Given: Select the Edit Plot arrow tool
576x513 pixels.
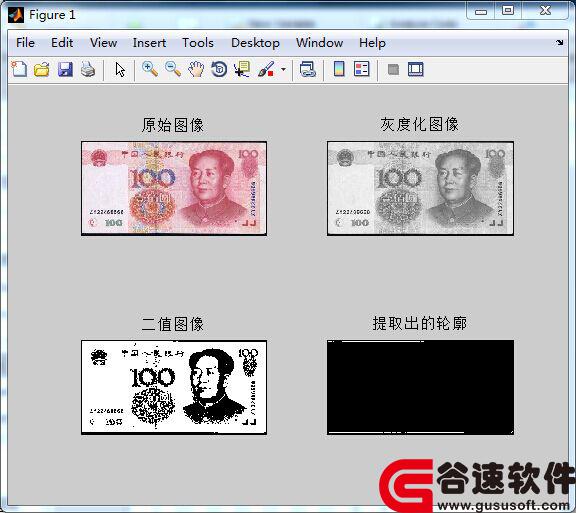Looking at the screenshot, I should click(120, 69).
